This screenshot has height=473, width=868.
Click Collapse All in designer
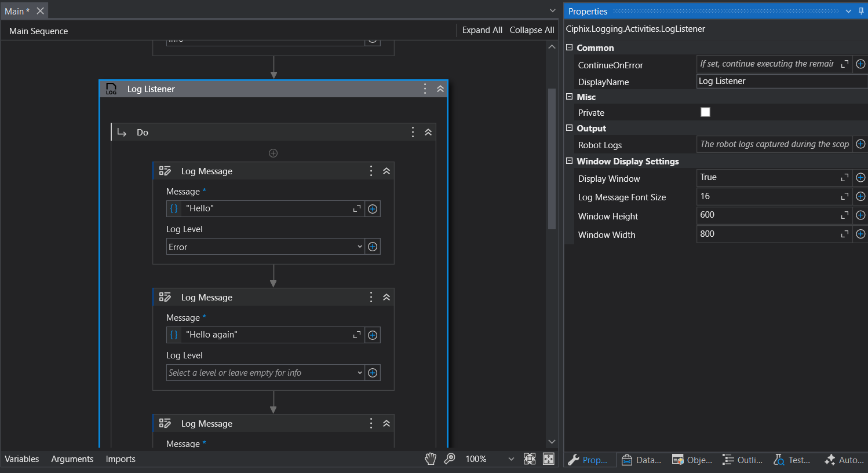pyautogui.click(x=532, y=30)
